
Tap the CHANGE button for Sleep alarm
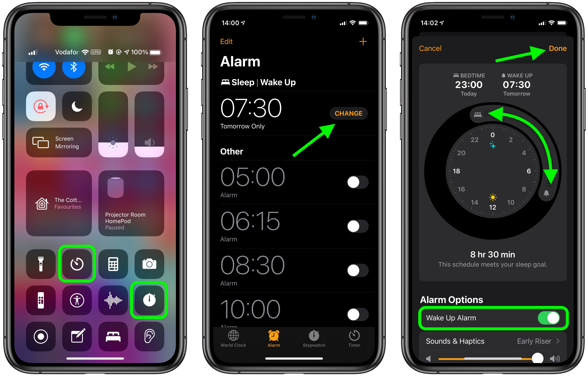click(349, 113)
